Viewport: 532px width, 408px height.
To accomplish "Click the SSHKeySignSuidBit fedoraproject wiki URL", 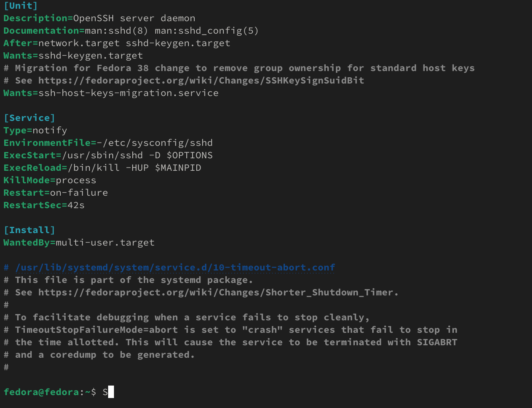I will pos(201,81).
